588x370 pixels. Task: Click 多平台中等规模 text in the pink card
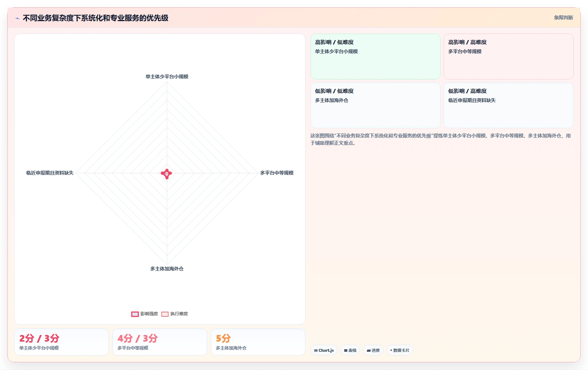465,51
